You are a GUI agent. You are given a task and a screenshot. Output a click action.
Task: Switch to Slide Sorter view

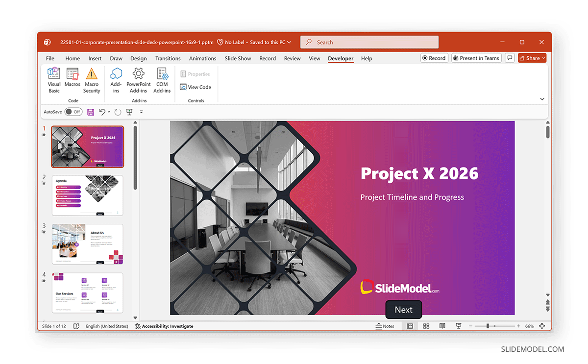[426, 325]
